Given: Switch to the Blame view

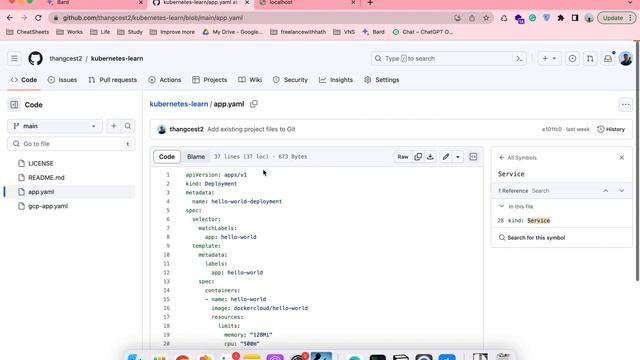Looking at the screenshot, I should coord(196,157).
